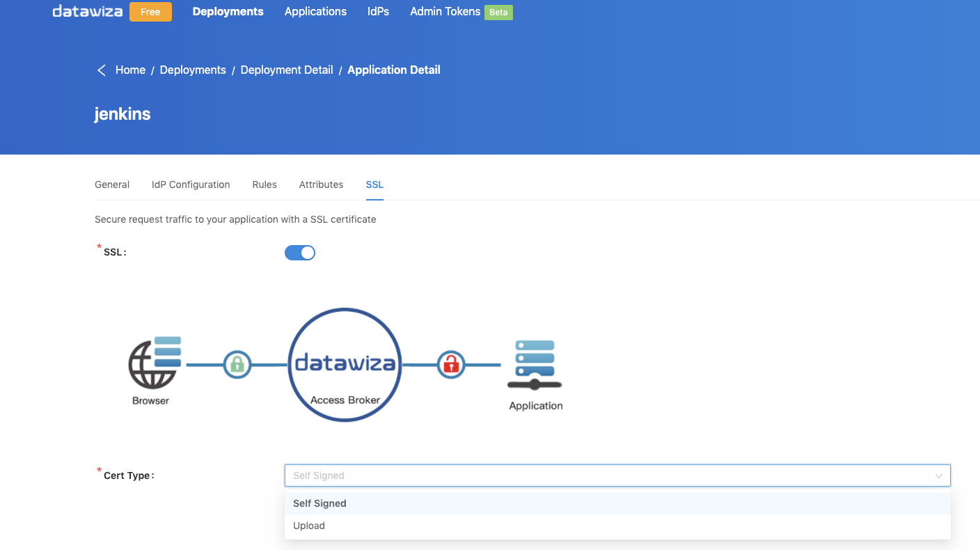
Task: Toggle the SSL switch off
Action: click(x=300, y=253)
